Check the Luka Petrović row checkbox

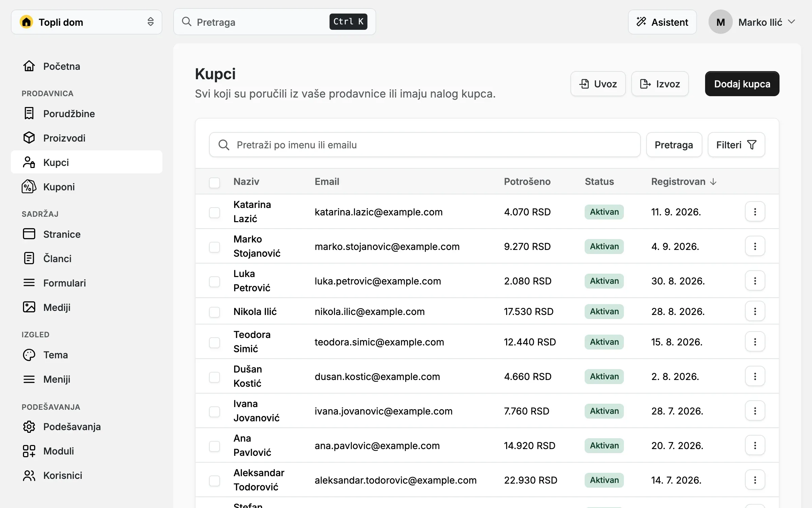point(215,281)
